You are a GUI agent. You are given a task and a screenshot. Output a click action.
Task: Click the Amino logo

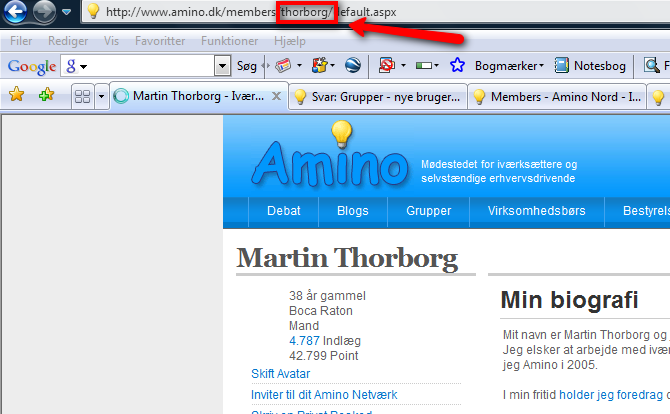click(330, 156)
